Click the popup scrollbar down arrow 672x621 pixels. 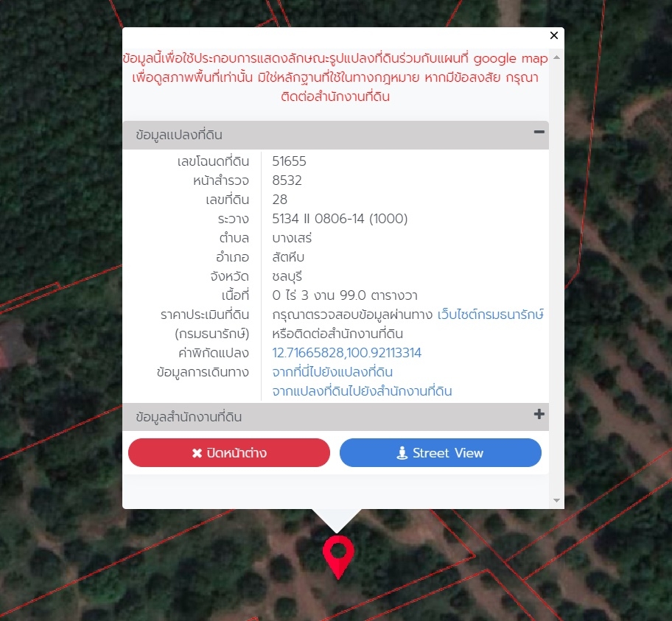556,500
